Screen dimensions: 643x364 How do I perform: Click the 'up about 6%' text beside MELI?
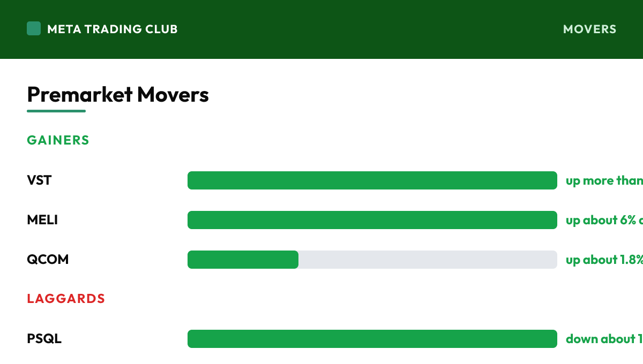(x=601, y=221)
